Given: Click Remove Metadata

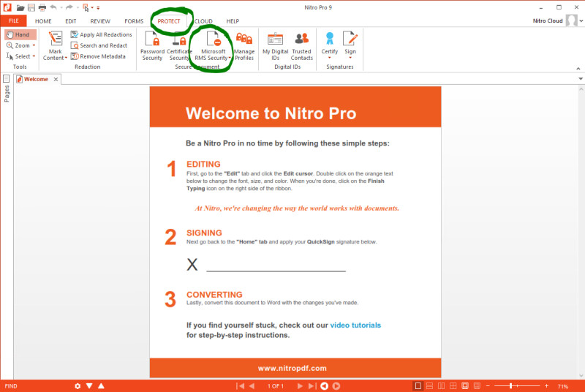Looking at the screenshot, I should pyautogui.click(x=98, y=56).
